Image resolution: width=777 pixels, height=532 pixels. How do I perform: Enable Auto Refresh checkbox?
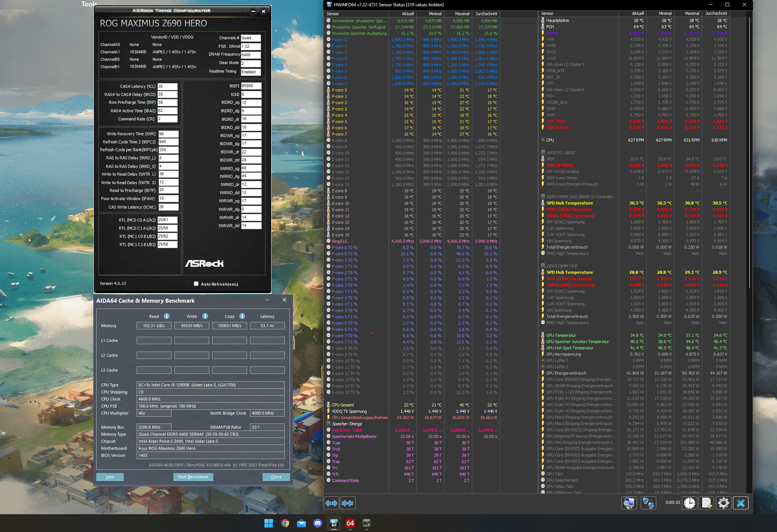point(196,284)
